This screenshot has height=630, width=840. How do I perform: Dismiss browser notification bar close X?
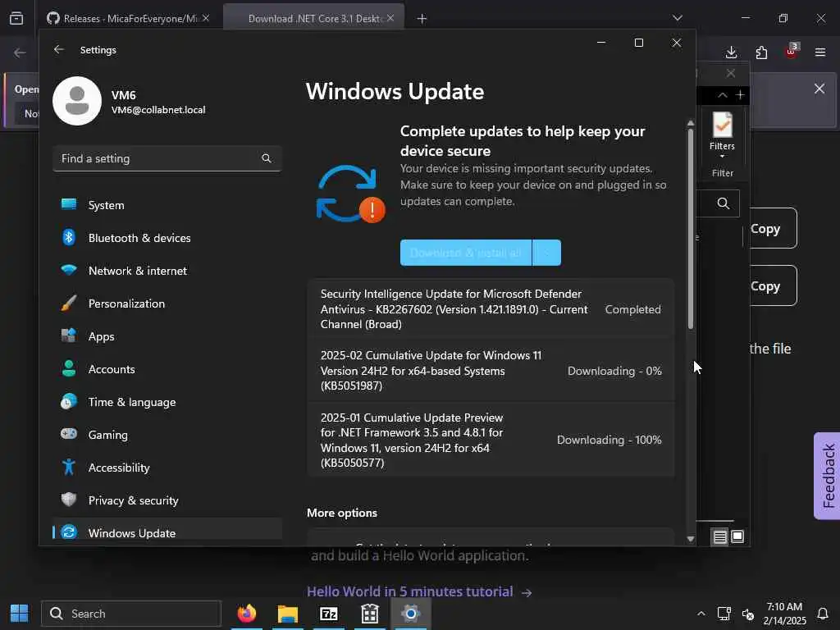819,89
